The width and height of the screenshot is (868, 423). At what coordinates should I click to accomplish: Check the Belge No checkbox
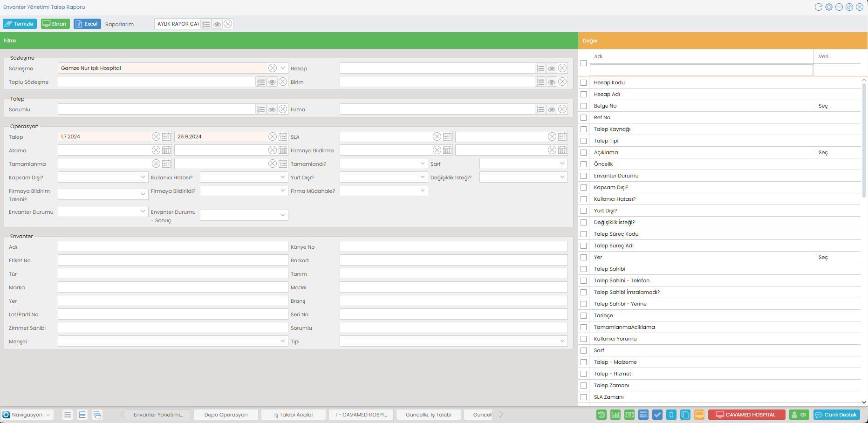click(583, 106)
